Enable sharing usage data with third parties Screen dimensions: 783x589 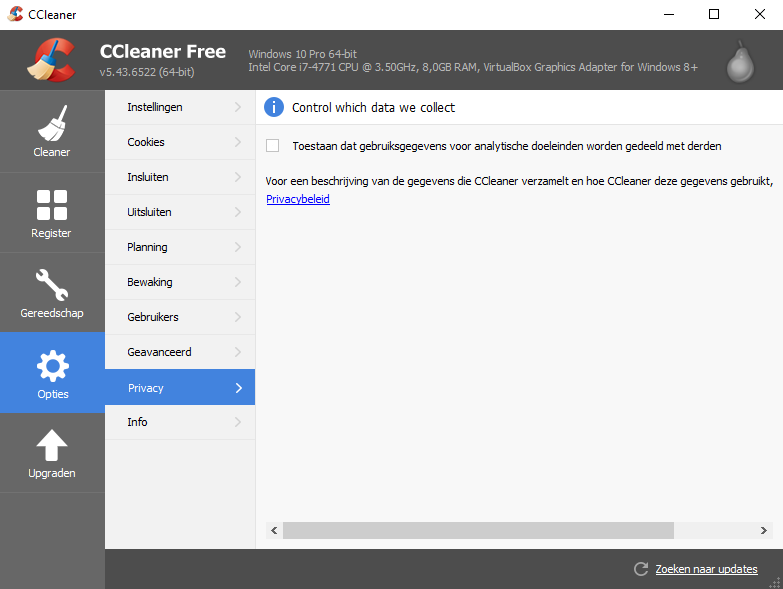click(x=273, y=146)
